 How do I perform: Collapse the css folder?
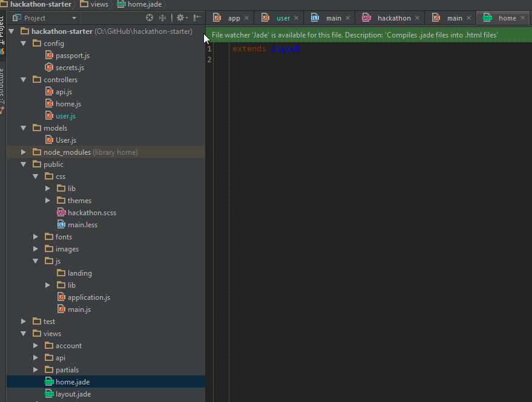tap(36, 177)
